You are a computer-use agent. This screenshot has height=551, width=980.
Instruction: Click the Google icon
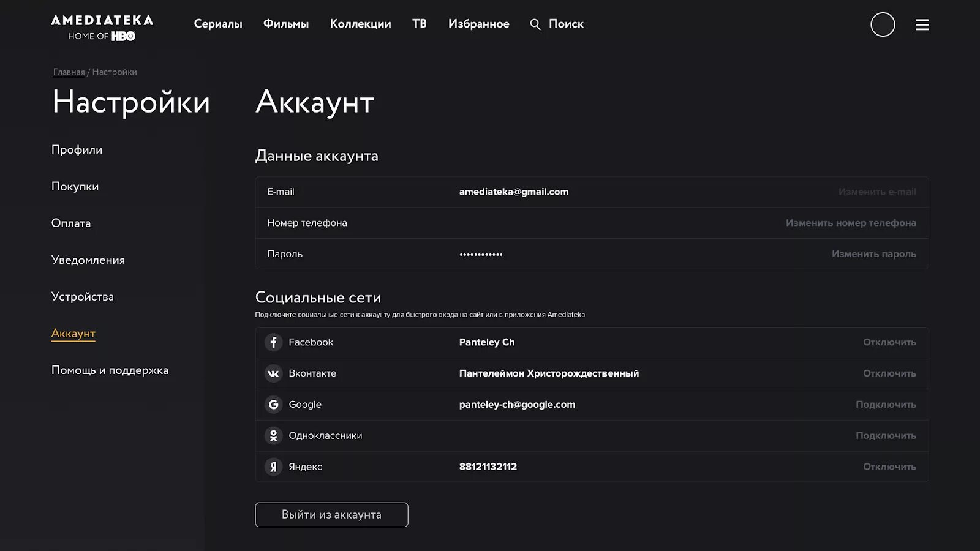tap(273, 405)
